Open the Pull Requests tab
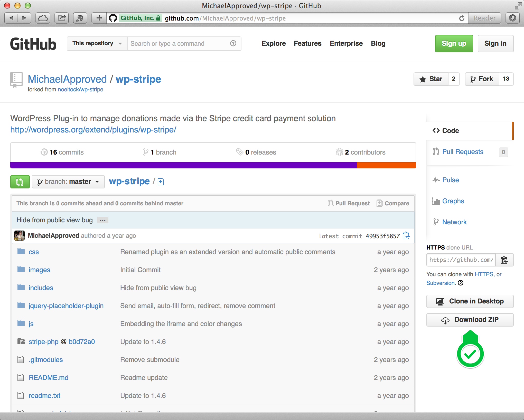Screen dimensions: 524x420 (463, 152)
